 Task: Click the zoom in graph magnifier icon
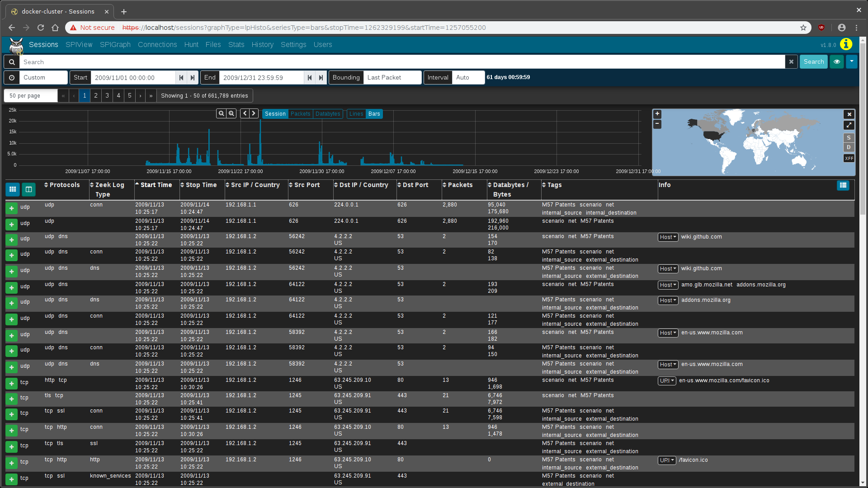coord(231,114)
